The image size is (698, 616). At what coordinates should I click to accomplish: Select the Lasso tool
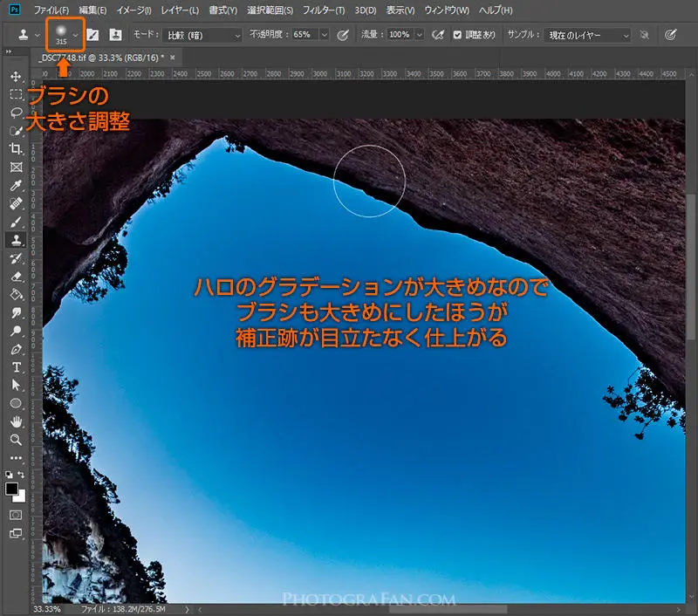pyautogui.click(x=16, y=113)
